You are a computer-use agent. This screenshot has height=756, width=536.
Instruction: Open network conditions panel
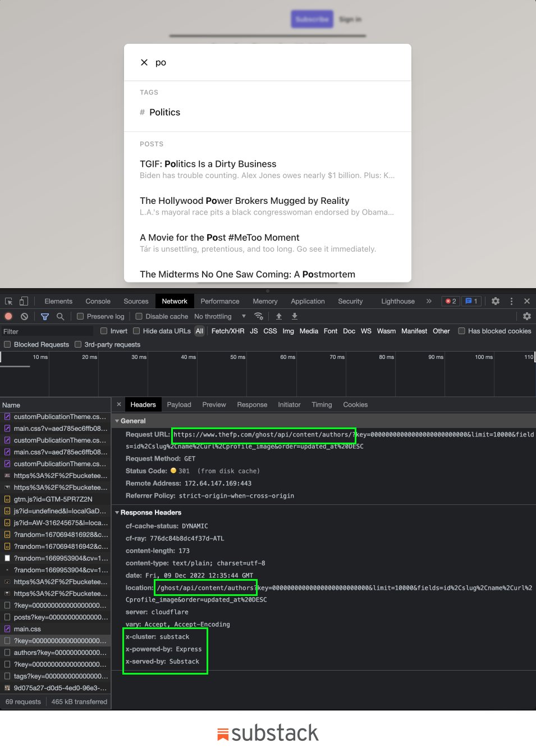[259, 316]
